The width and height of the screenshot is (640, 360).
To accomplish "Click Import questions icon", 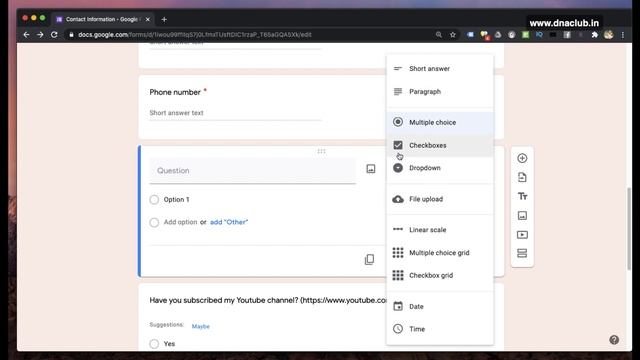I will (522, 177).
